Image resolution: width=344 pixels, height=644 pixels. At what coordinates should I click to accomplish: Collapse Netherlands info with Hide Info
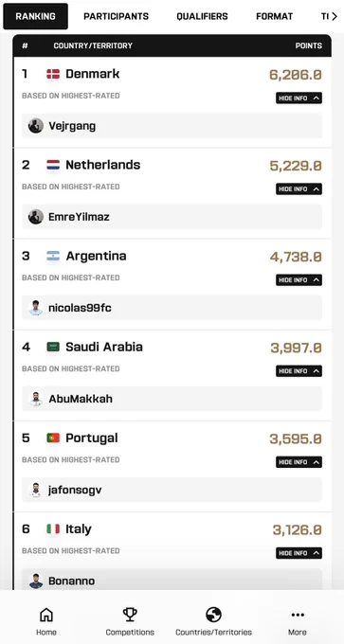click(x=299, y=188)
